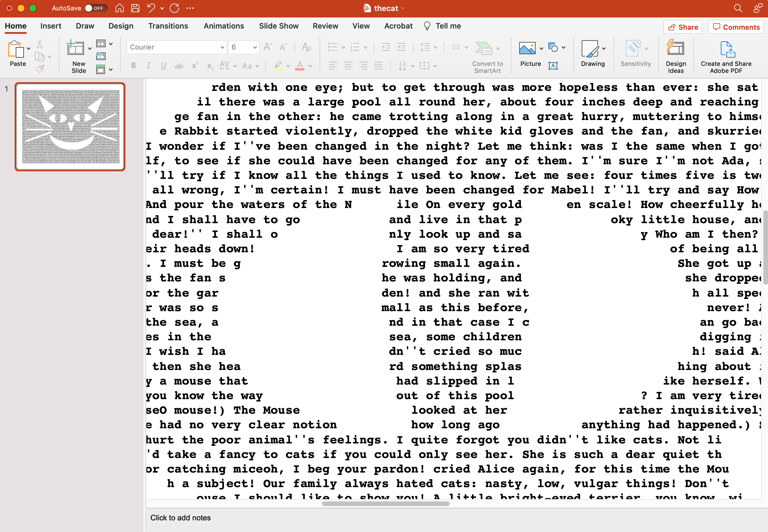Viewport: 768px width, 532px height.
Task: Select the Format Painter
Action: coord(40,69)
